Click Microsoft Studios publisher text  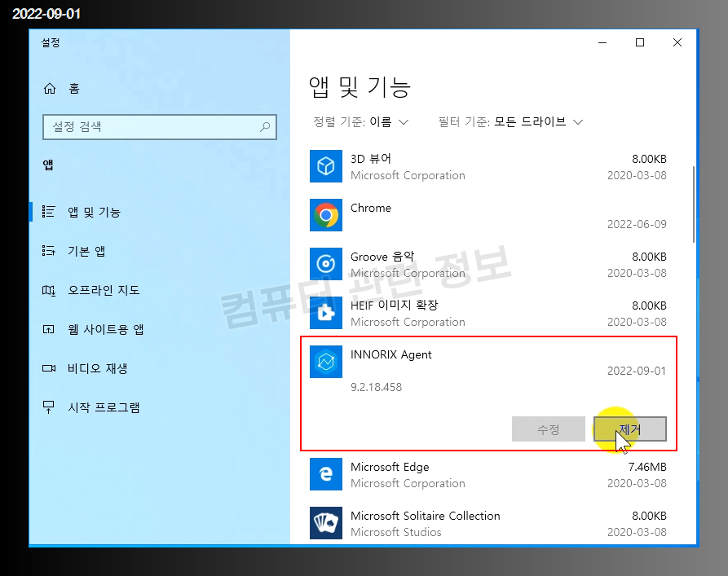(395, 532)
